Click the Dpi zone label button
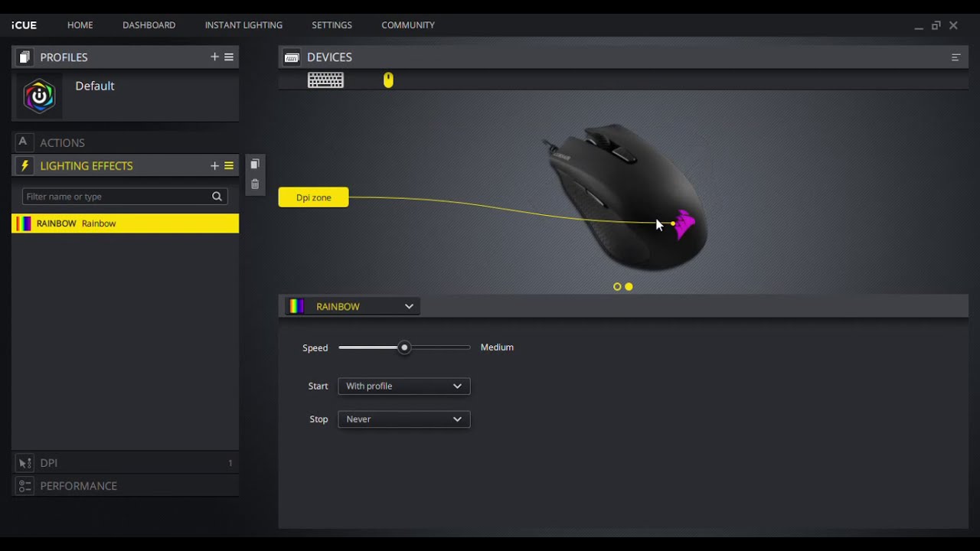The width and height of the screenshot is (980, 551). (x=313, y=197)
